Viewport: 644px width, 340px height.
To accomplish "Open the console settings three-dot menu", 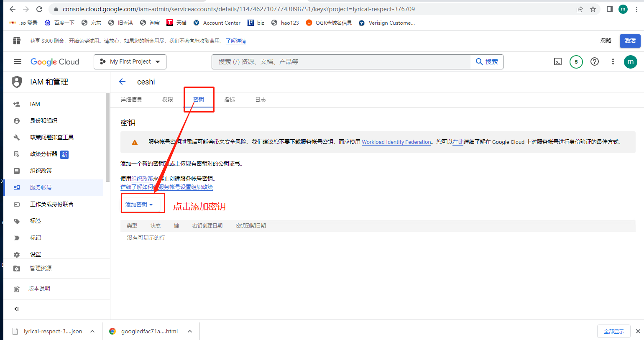I will pos(613,61).
